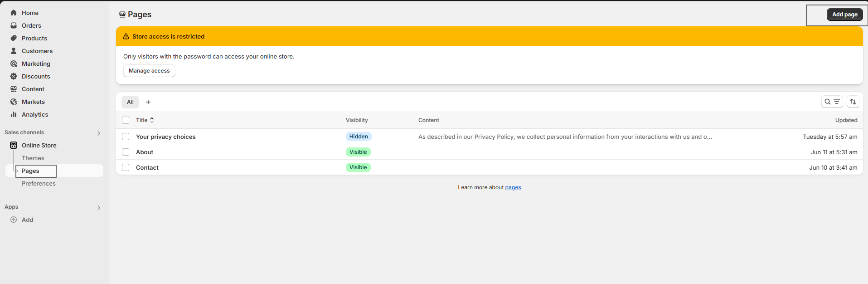Select the All view tab

[x=130, y=102]
